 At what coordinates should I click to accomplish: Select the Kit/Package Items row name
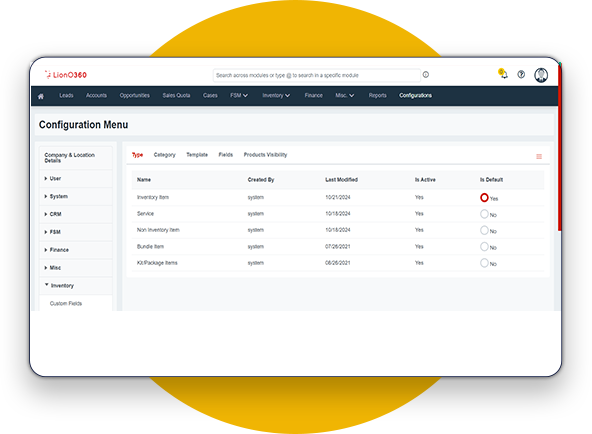click(157, 263)
